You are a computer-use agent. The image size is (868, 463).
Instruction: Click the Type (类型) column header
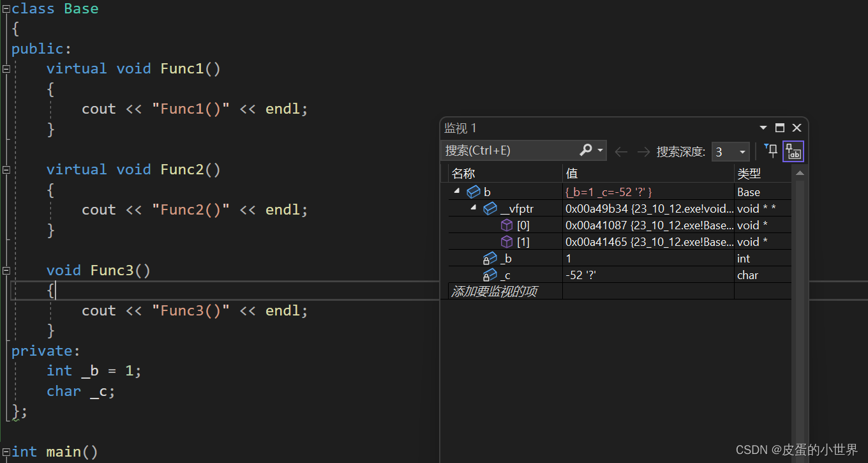click(749, 174)
